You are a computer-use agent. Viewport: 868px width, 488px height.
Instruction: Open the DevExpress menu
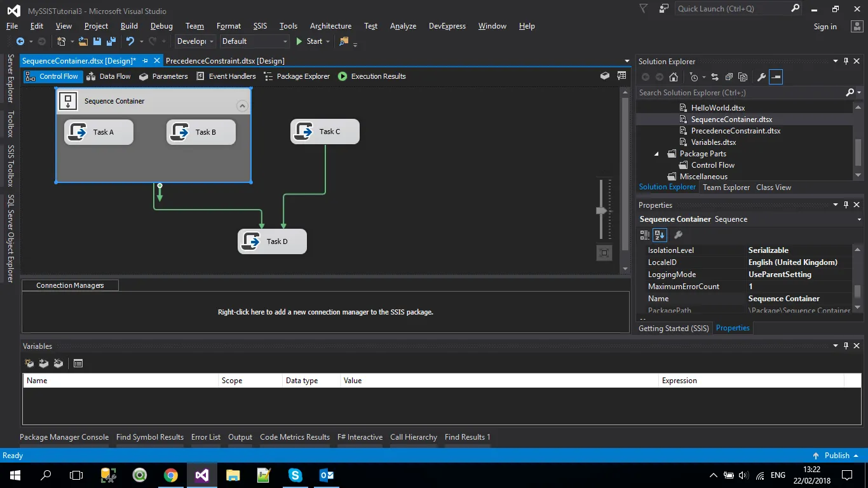coord(447,26)
